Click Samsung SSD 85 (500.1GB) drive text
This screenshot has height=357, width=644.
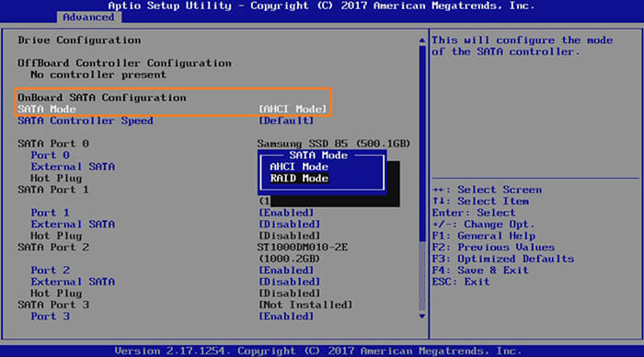[x=334, y=144]
